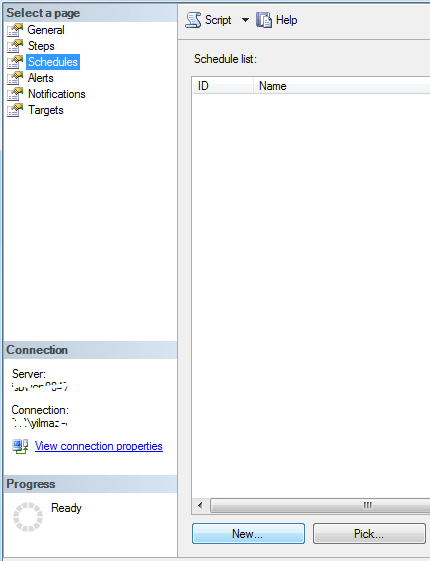Click the Steps page icon

point(15,46)
